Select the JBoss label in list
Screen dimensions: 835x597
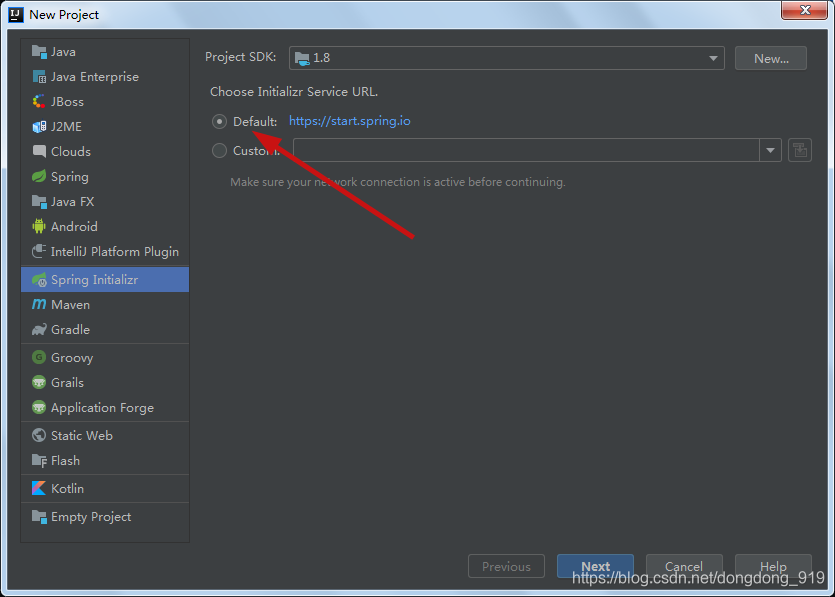point(67,101)
